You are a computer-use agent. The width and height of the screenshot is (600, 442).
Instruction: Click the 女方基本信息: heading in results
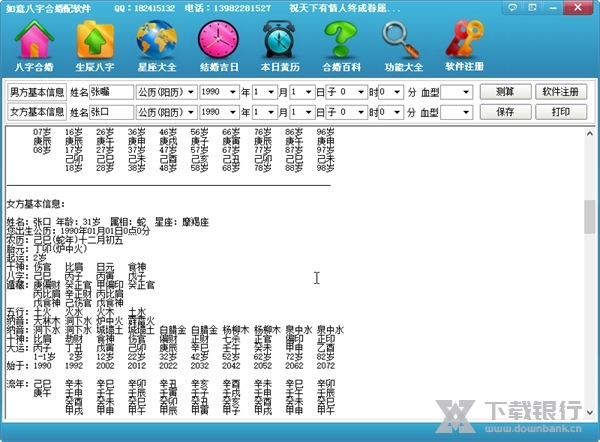36,204
